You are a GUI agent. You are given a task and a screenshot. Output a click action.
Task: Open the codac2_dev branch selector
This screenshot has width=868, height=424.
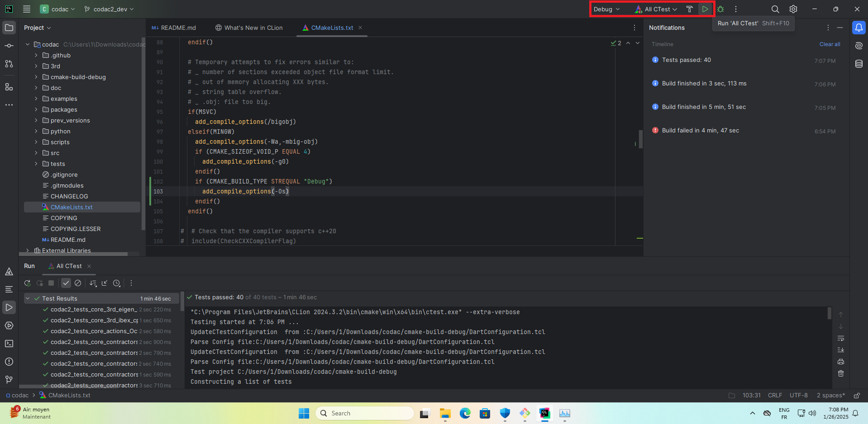(109, 9)
